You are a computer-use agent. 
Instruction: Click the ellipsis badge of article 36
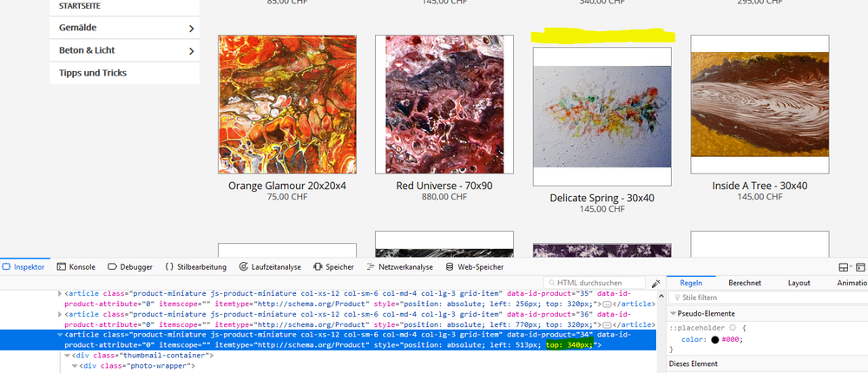point(606,324)
